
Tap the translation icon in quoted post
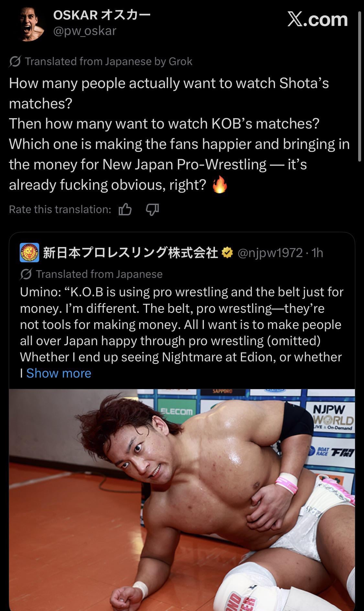[x=26, y=274]
